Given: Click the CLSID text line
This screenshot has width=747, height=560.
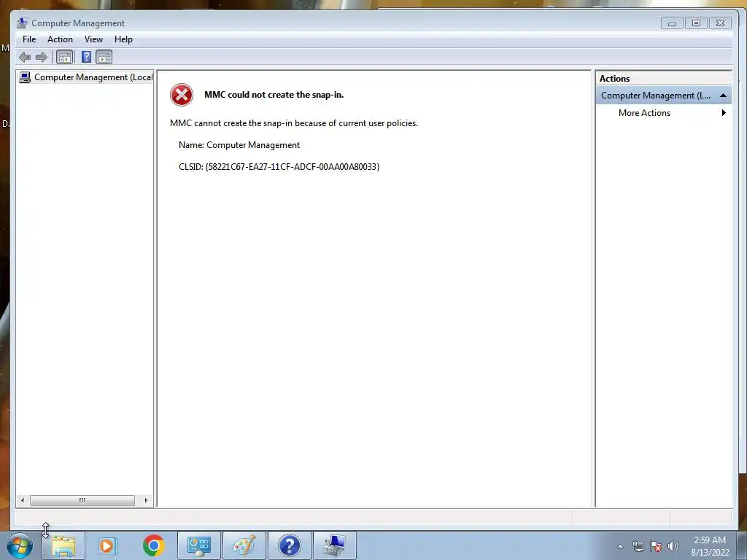Looking at the screenshot, I should [279, 167].
